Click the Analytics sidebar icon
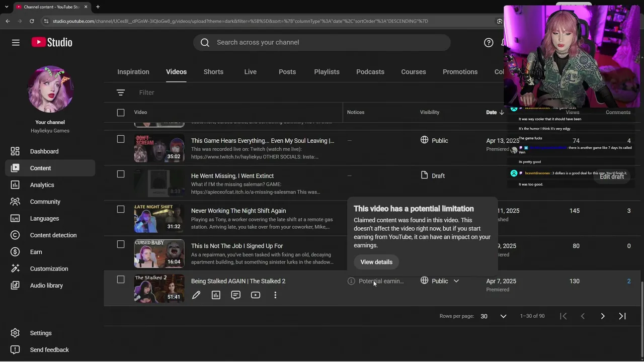The width and height of the screenshot is (644, 362). tap(15, 185)
